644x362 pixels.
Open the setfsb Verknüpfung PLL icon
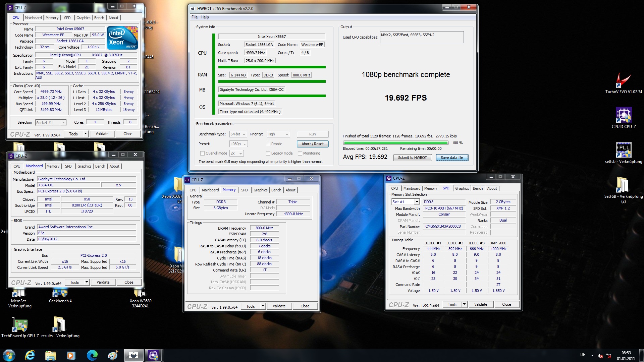click(x=624, y=152)
